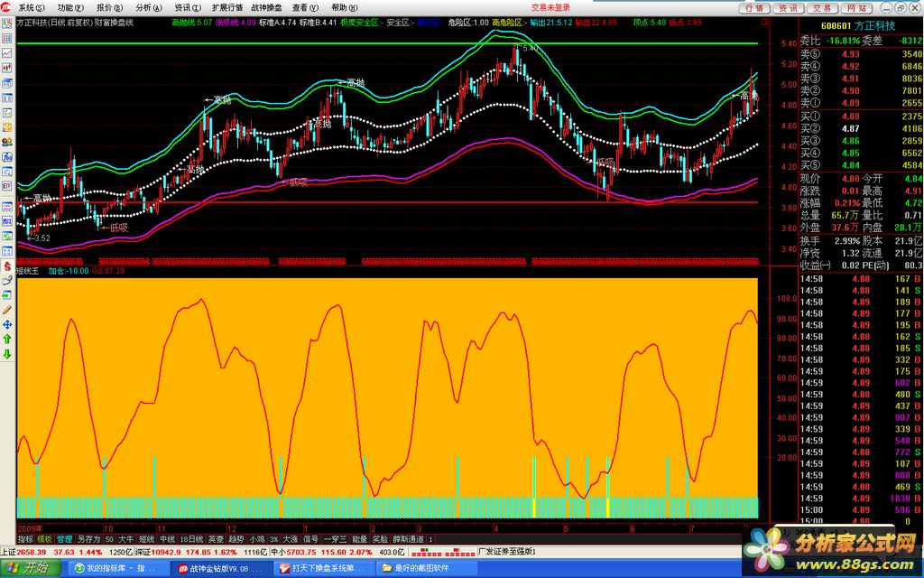Click the blue 'fb' icon in left toolbar
Screen dimensions: 924x578
[x=7, y=157]
